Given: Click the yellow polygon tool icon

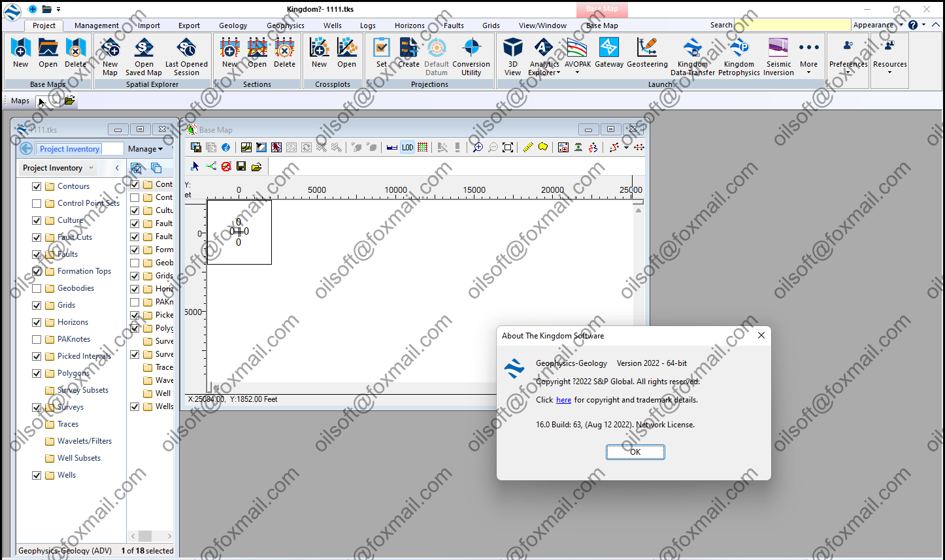Looking at the screenshot, I should coord(543,148).
